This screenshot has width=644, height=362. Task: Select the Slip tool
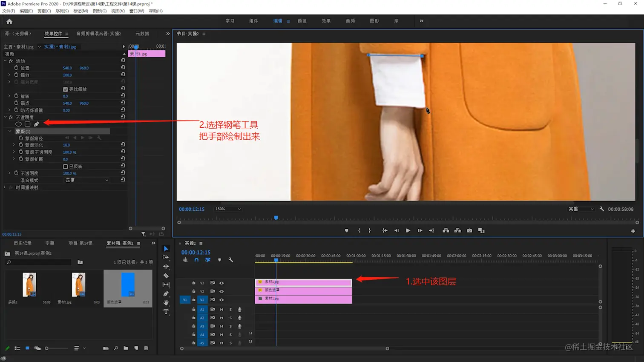(x=166, y=284)
